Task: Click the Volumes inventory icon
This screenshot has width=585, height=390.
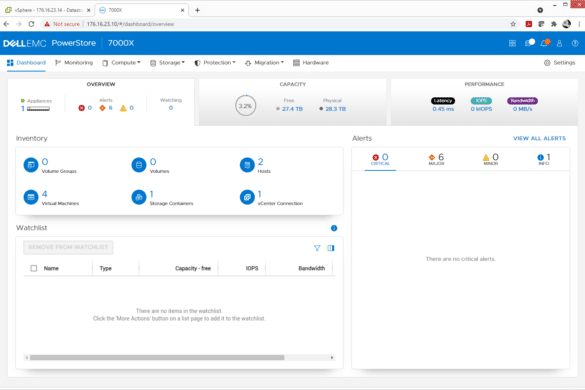Action: click(x=139, y=165)
